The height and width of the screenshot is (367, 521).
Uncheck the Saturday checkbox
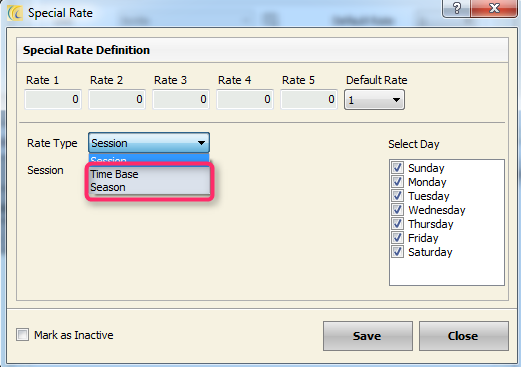click(x=397, y=251)
